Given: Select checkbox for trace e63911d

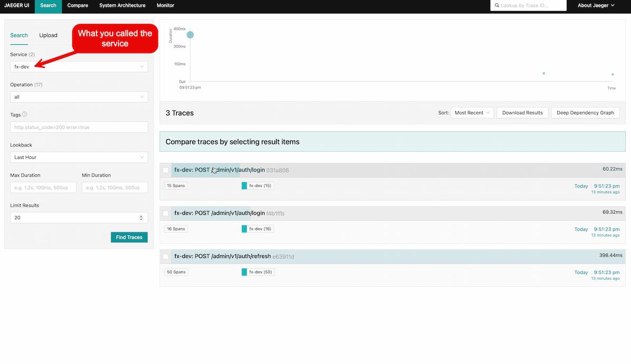Looking at the screenshot, I should coord(166,257).
